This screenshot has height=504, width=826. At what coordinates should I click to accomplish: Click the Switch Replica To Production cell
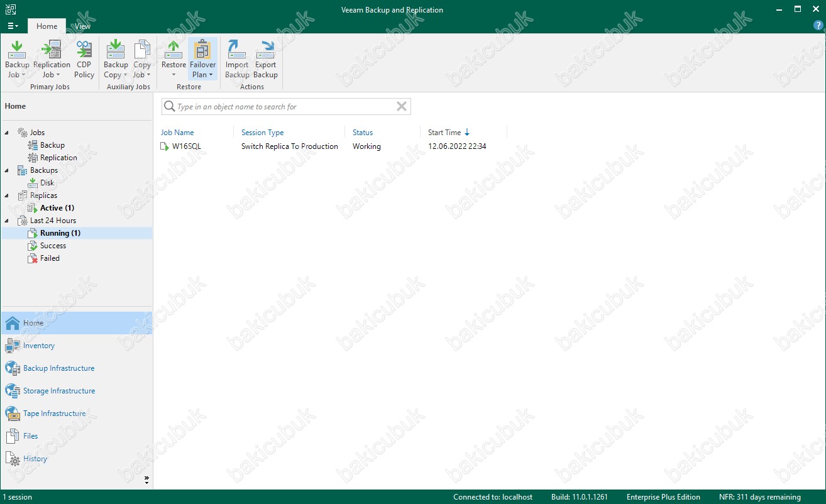click(x=290, y=146)
